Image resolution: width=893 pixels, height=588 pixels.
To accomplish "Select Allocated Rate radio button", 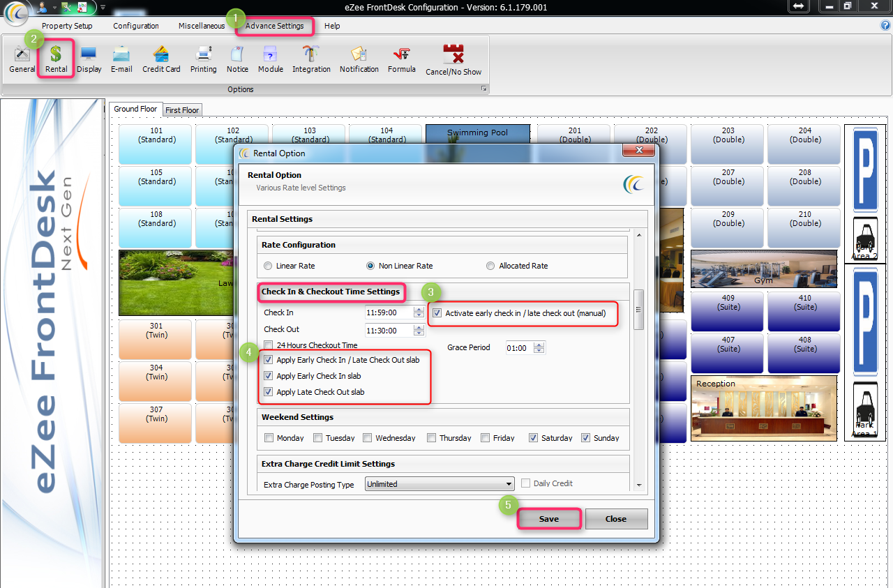I will click(490, 266).
